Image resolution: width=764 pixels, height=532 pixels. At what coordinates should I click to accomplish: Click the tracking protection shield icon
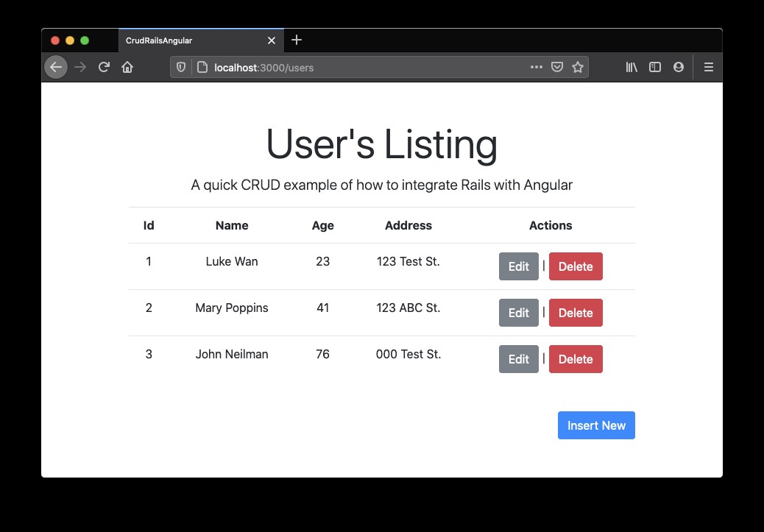pyautogui.click(x=180, y=67)
